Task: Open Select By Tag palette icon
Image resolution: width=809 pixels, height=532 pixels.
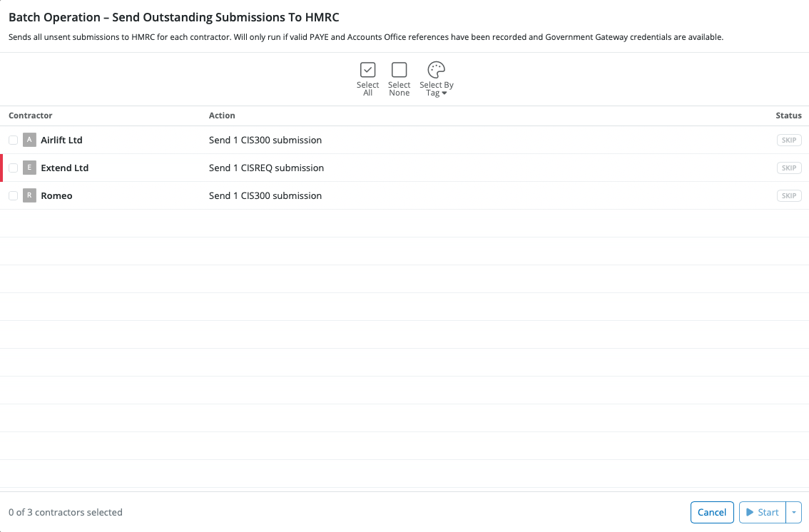Action: pyautogui.click(x=436, y=70)
